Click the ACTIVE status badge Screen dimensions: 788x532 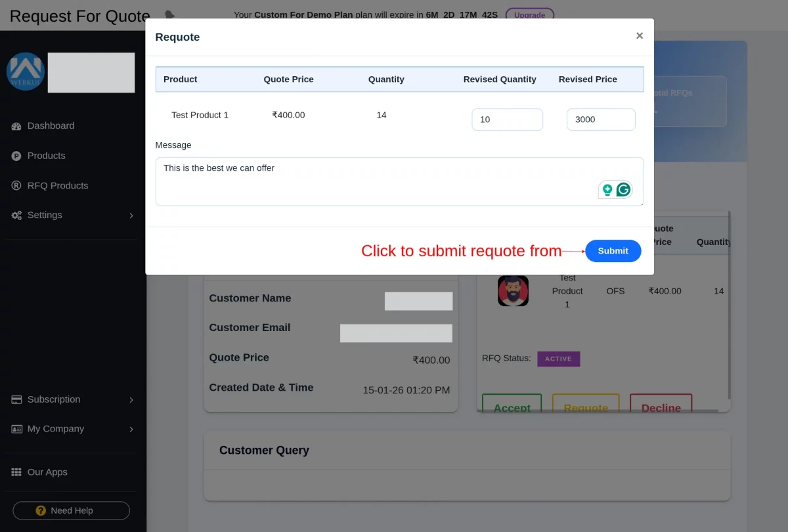click(x=558, y=359)
